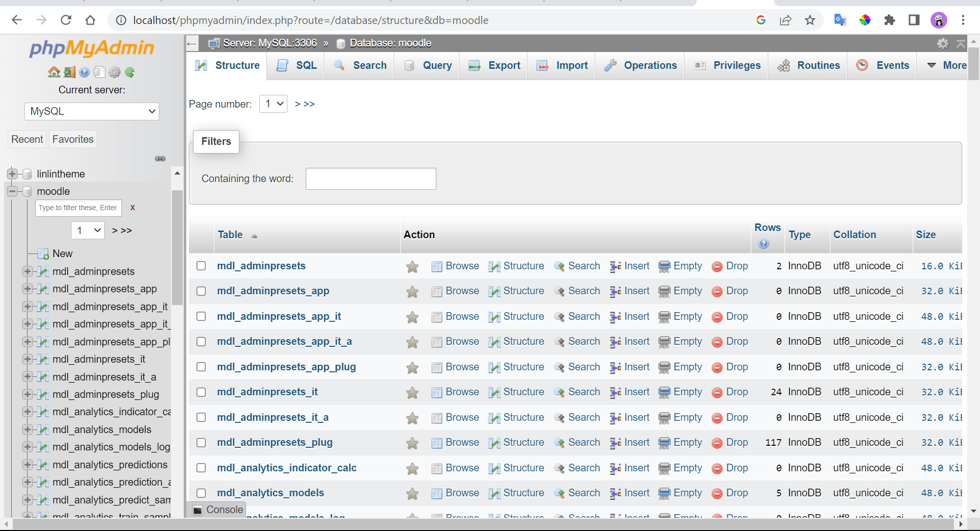Clear sidebar filter with X button
The image size is (980, 531).
pos(133,208)
